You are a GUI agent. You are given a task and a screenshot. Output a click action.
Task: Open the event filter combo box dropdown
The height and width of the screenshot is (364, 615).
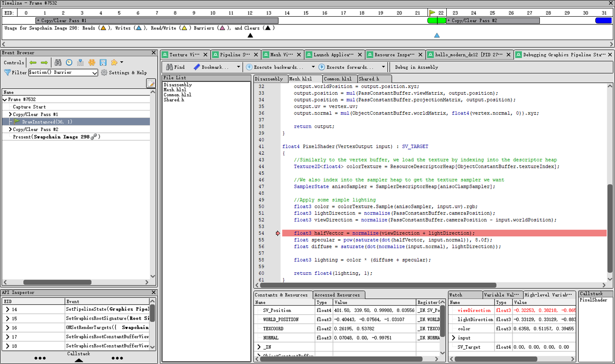pyautogui.click(x=94, y=73)
